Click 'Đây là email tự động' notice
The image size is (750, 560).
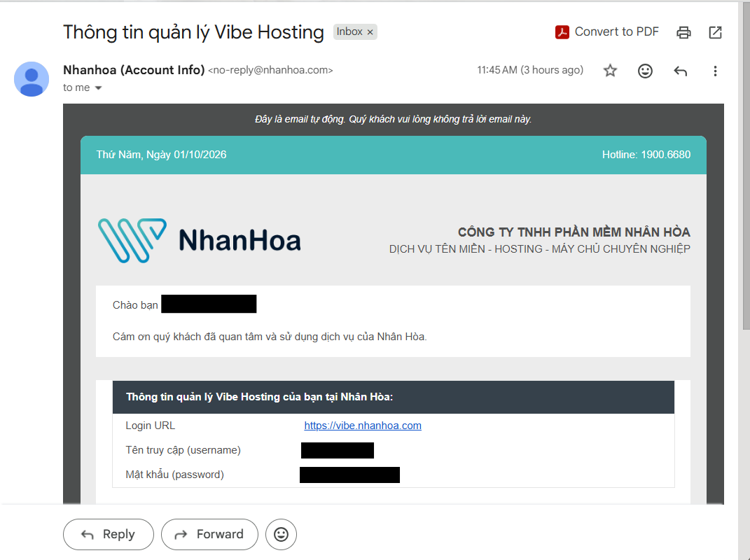click(x=393, y=119)
